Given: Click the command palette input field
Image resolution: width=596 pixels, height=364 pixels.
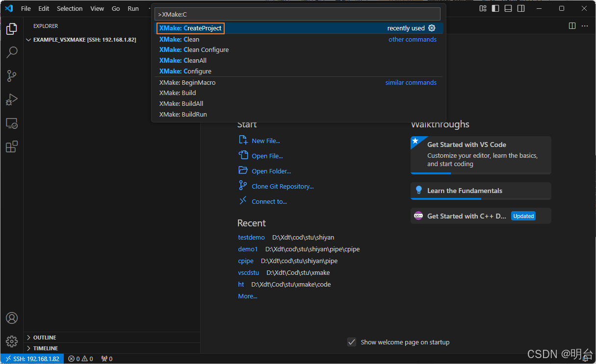Looking at the screenshot, I should pyautogui.click(x=297, y=14).
